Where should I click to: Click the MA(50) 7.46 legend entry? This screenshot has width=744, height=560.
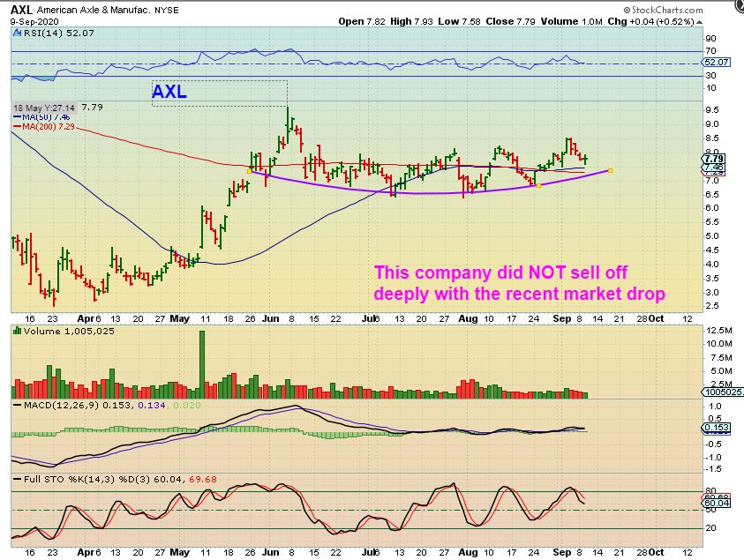tap(41, 117)
